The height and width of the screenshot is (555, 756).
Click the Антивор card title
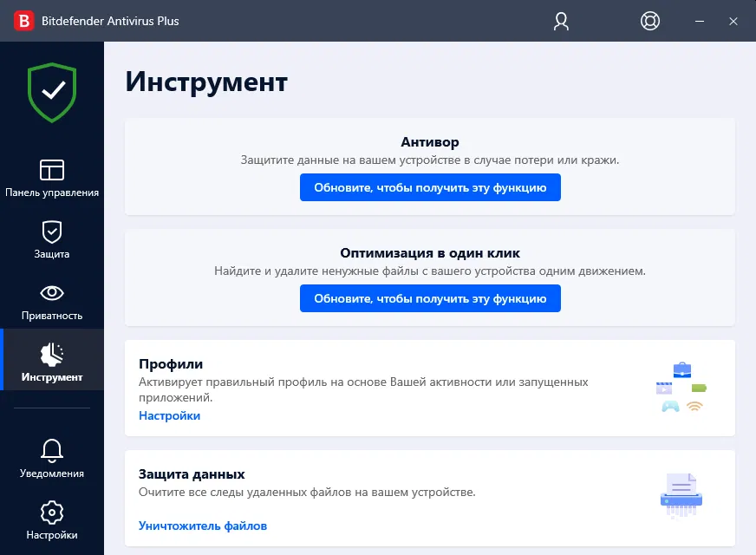click(430, 142)
